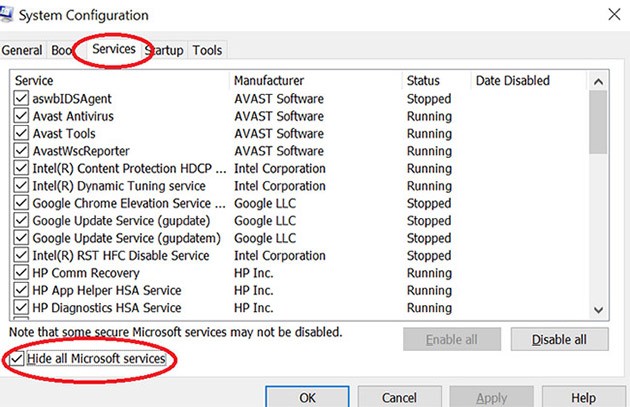This screenshot has height=407, width=630.
Task: Uncheck HP Diagnostics HSA Service
Action: click(21, 308)
